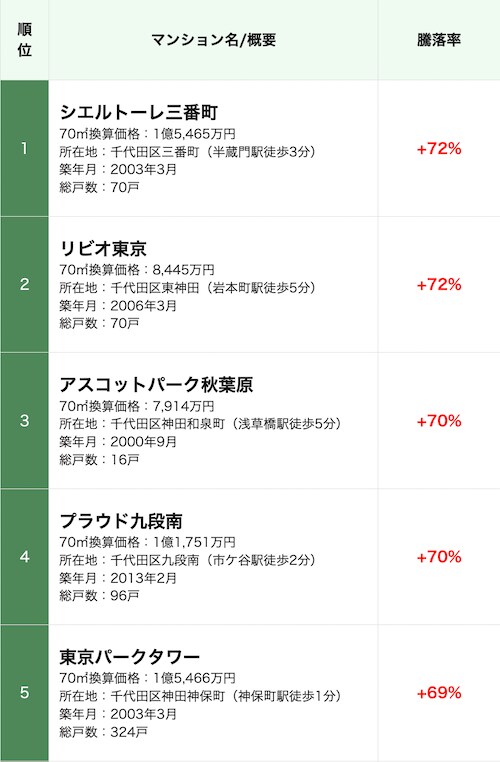
Task: Select the rank 2 green cell
Action: (24, 284)
